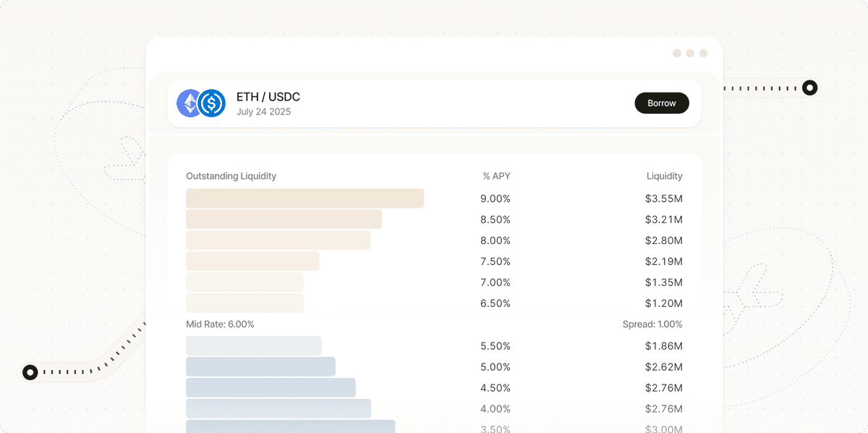Click the 8.00% APY rate
Image resolution: width=868 pixels, height=433 pixels.
(495, 240)
